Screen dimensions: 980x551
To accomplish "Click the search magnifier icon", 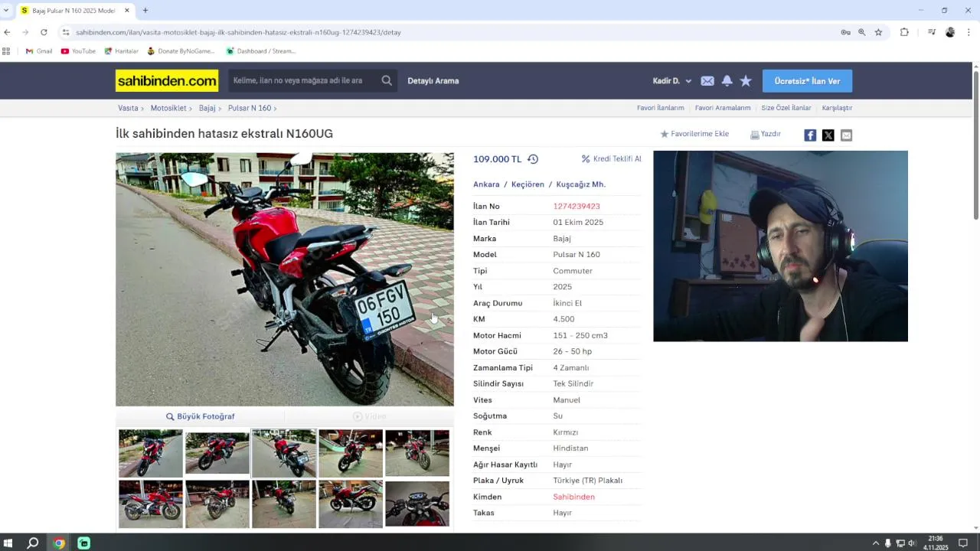I will coord(387,80).
